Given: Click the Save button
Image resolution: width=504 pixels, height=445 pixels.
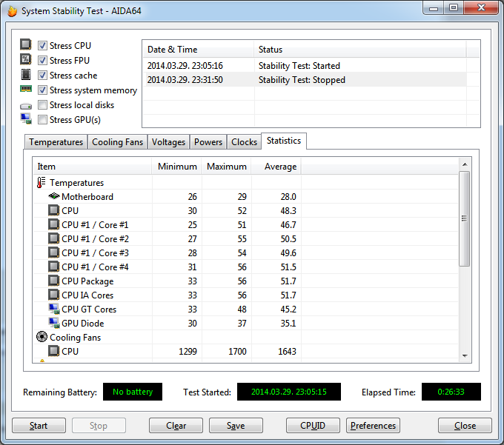Looking at the screenshot, I should (236, 426).
